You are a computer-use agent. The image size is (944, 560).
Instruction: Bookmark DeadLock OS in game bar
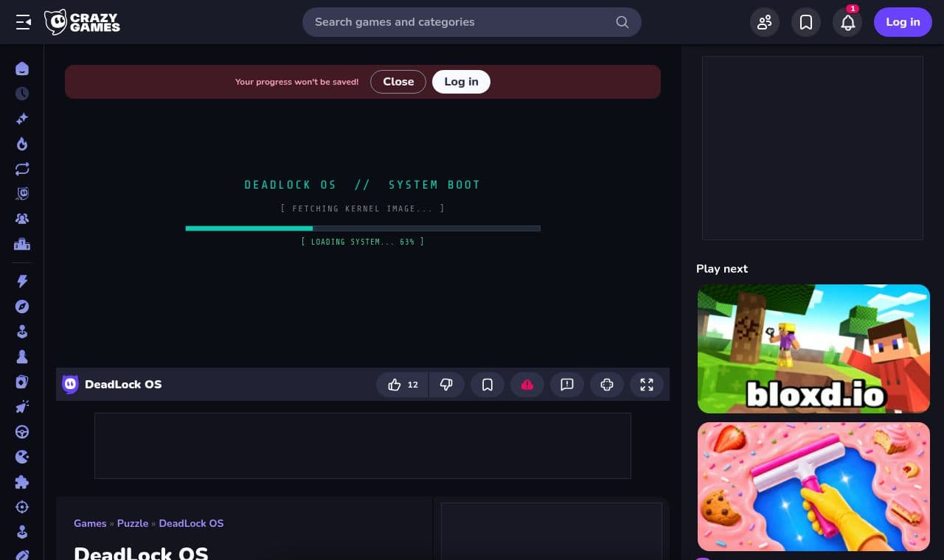point(487,385)
